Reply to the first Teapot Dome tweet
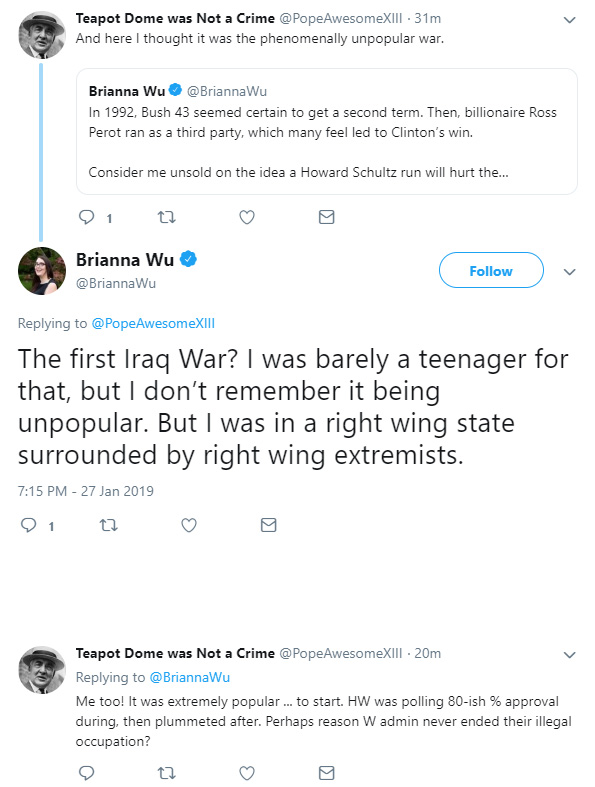Screen dimensions: 595x787 (x=87, y=217)
